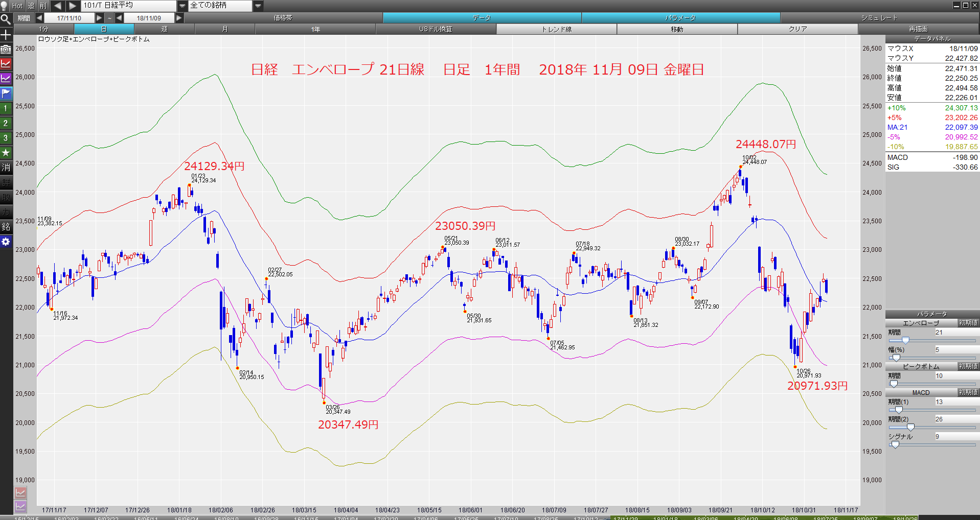Click the MACD 期間(2) value field 26
The image size is (980, 520).
click(956, 419)
